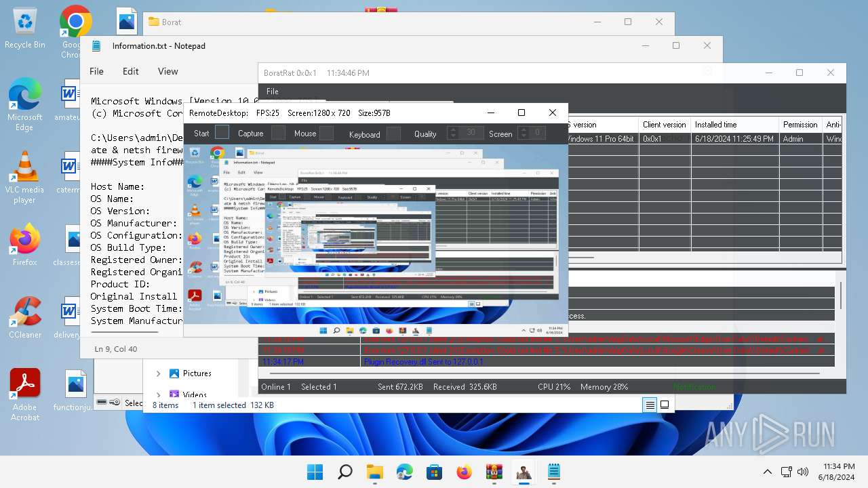Open the Microsoft Edge desktop shortcut
Screen dimensions: 868x488
25,105
